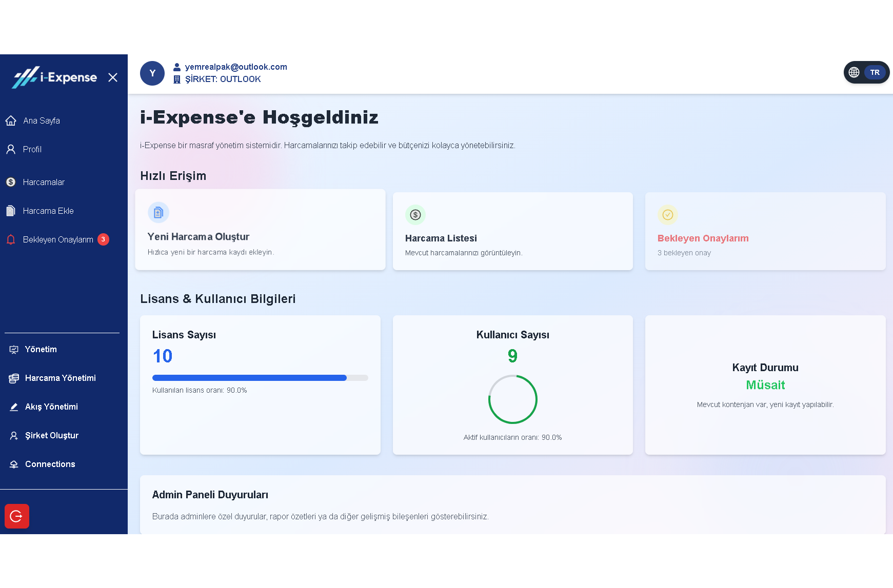This screenshot has height=588, width=893.
Task: Click the red notification badge showing 3
Action: [x=103, y=239]
